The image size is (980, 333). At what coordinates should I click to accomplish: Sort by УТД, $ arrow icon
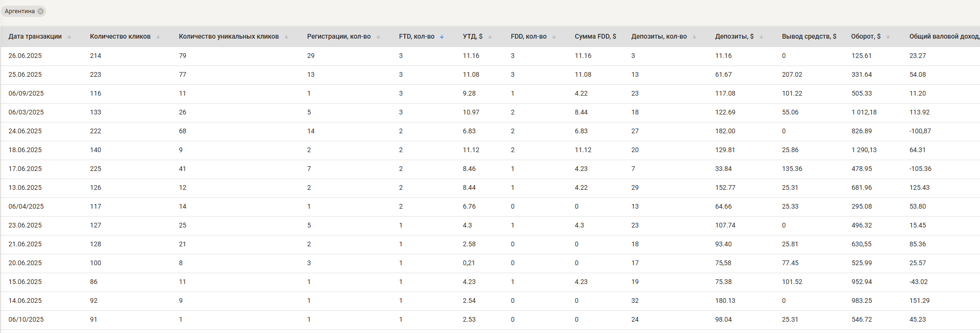tap(490, 37)
